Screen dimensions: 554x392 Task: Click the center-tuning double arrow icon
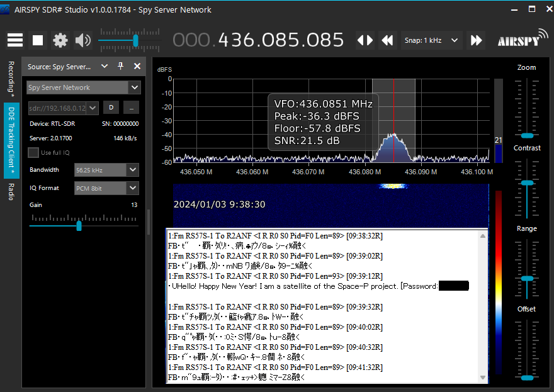pos(365,40)
